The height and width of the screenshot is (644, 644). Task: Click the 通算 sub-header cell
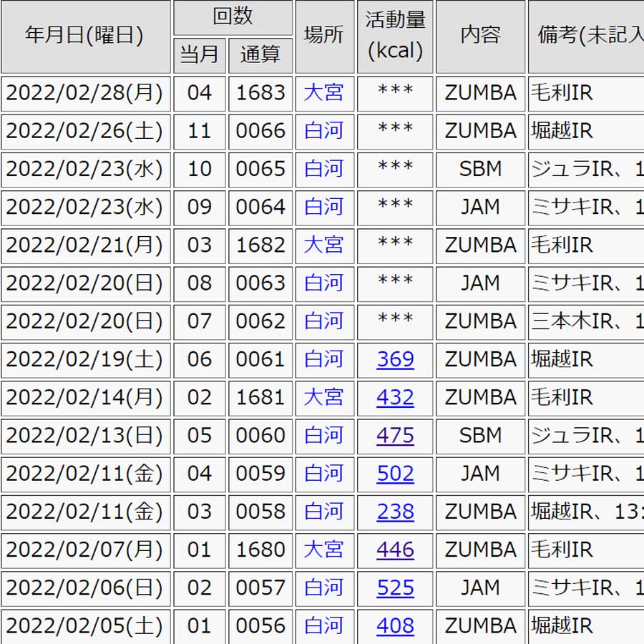pyautogui.click(x=260, y=56)
